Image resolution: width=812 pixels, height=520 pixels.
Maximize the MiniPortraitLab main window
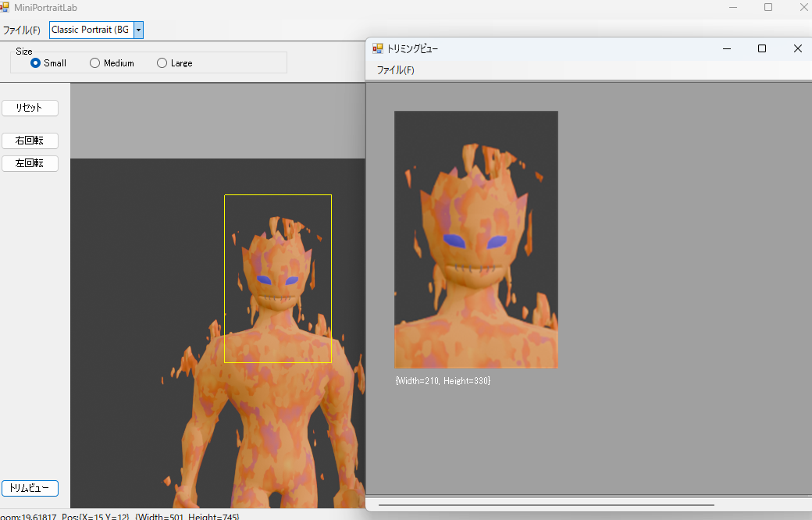(x=768, y=7)
